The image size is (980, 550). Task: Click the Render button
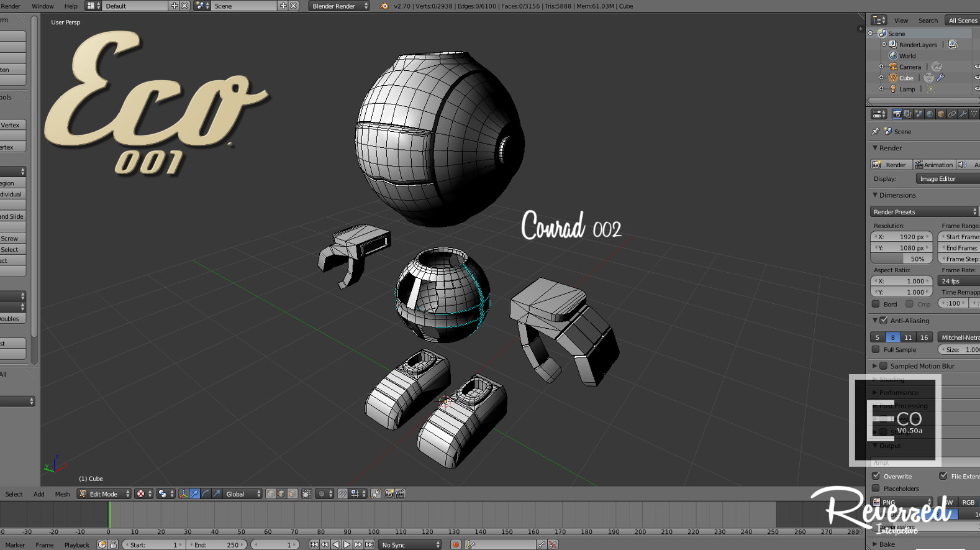(891, 165)
